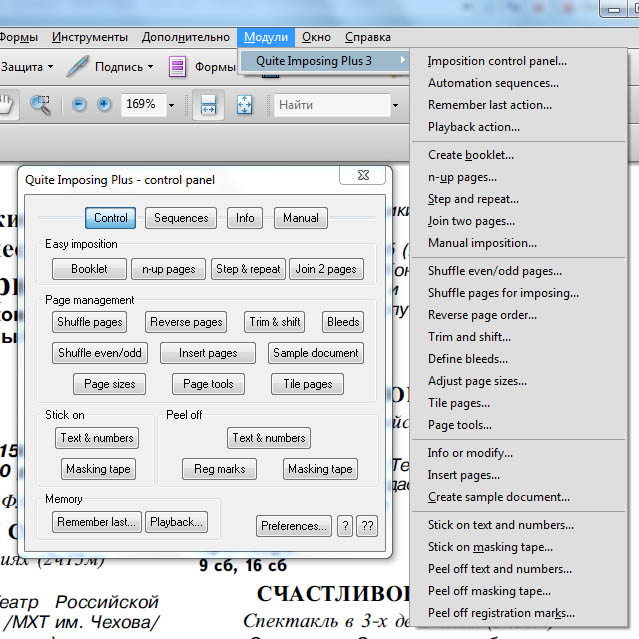Click the Reverse pages button
Screen dimensions: 639x639
186,322
